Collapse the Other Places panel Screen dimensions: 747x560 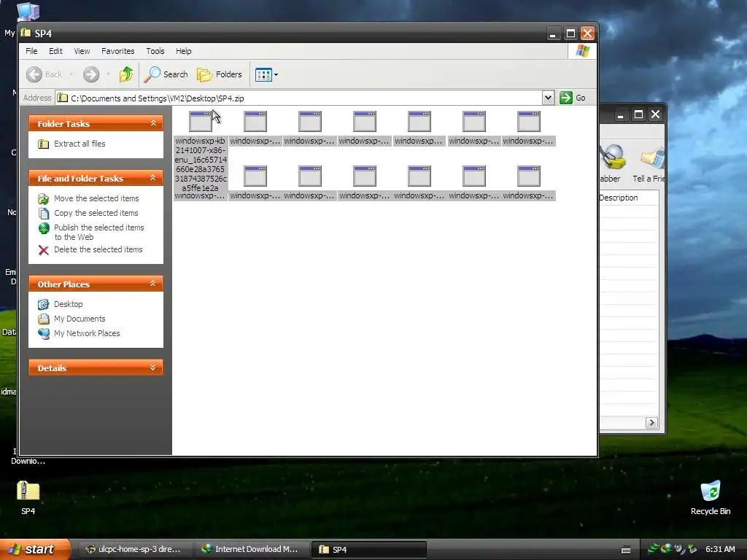click(x=153, y=284)
